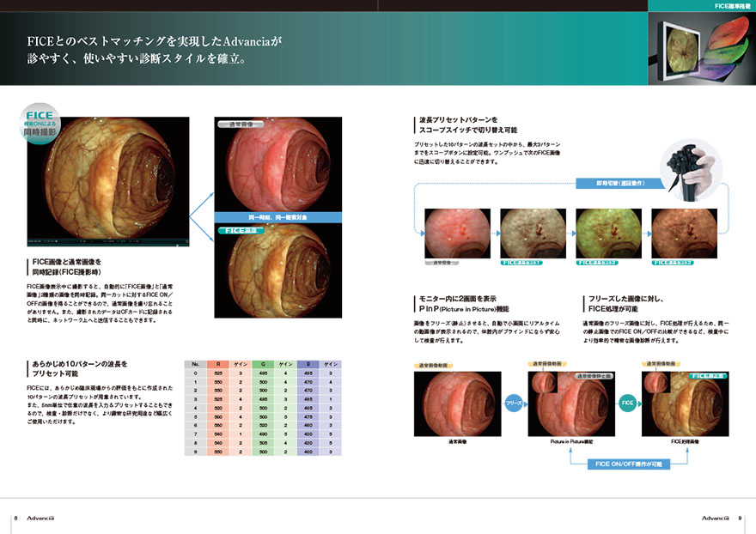
Task: Open the red 通常画像 thumbnail in preset row
Action: pos(457,234)
